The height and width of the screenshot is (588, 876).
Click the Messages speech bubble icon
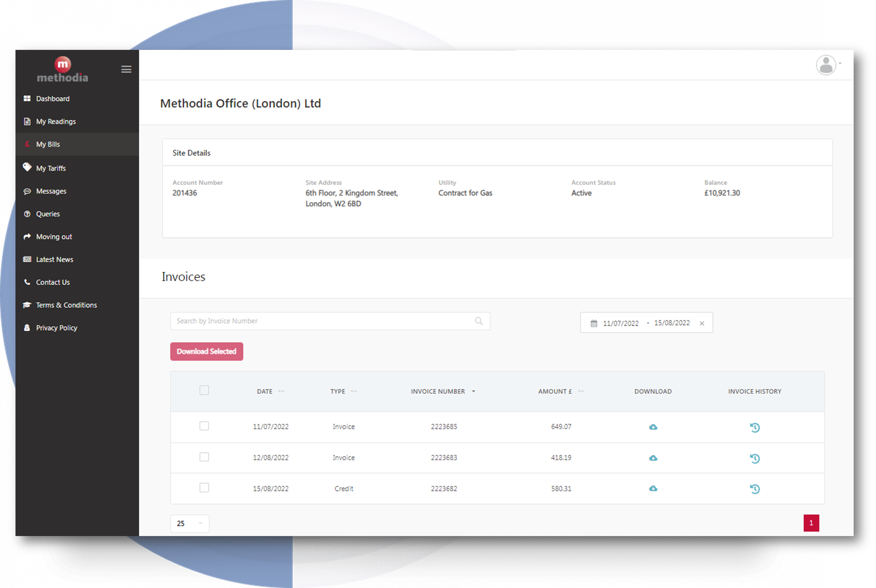coord(27,191)
